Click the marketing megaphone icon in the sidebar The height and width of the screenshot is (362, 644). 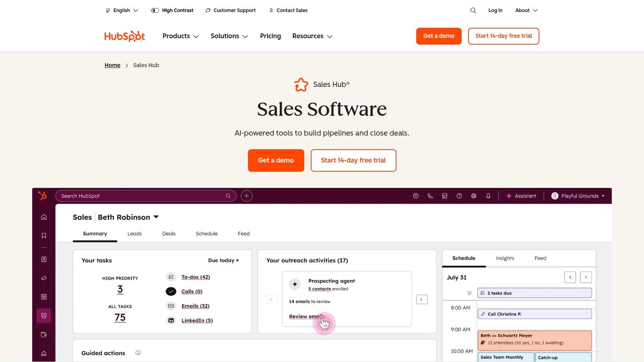pos(43,278)
